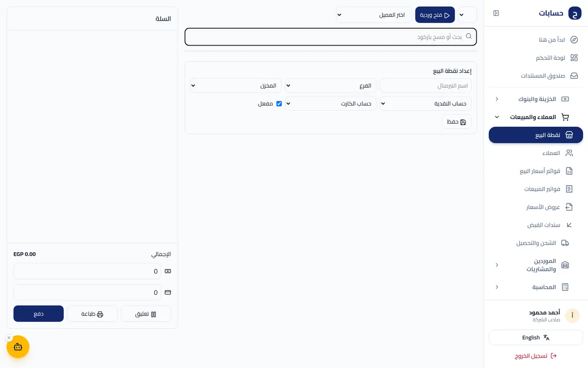Click the cash icon for الخزينة والبنوك
The height and width of the screenshot is (368, 588).
[x=565, y=99]
